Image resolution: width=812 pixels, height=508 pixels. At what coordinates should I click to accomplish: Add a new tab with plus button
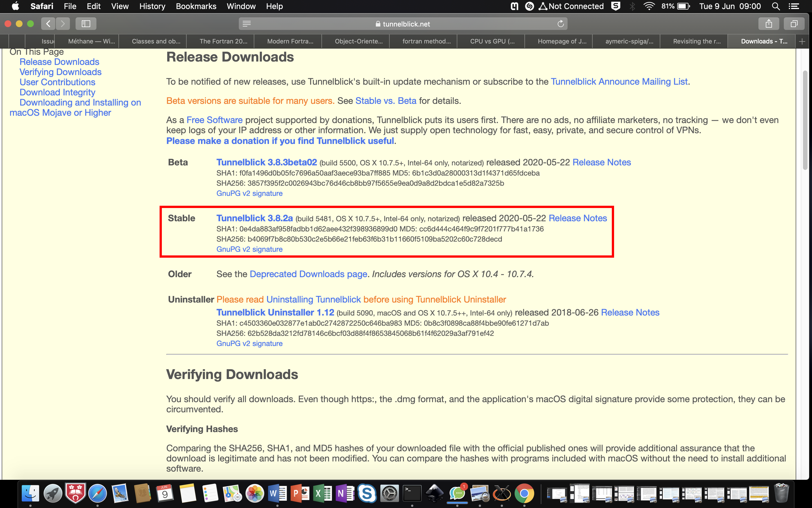click(x=802, y=41)
